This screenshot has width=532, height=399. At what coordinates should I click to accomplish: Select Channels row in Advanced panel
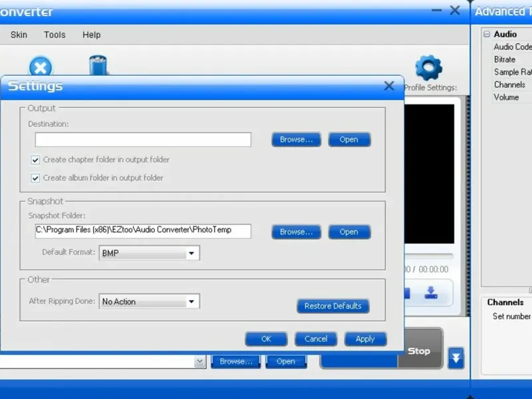(x=512, y=84)
